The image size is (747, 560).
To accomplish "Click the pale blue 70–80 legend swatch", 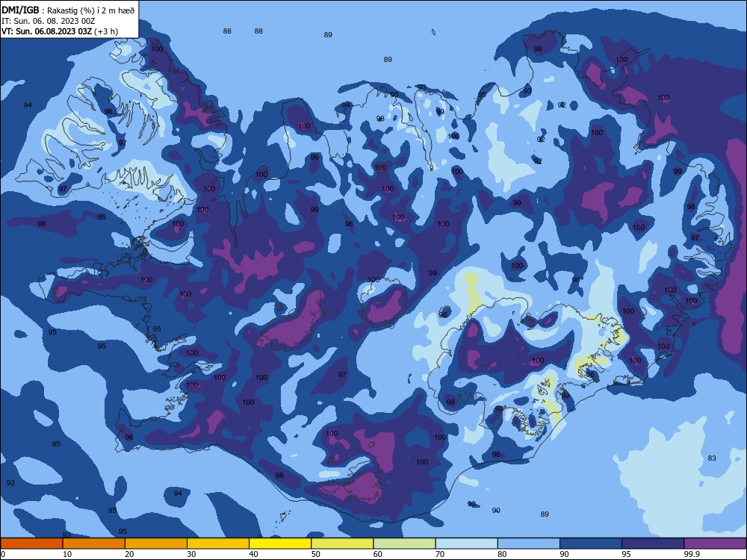I will pyautogui.click(x=467, y=544).
